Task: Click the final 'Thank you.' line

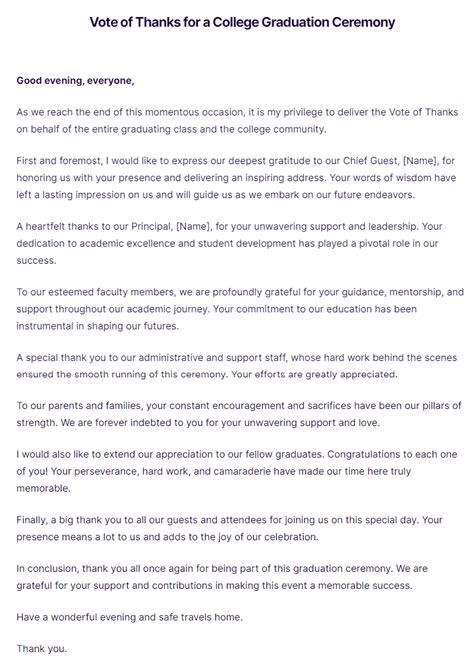Action: (x=41, y=649)
